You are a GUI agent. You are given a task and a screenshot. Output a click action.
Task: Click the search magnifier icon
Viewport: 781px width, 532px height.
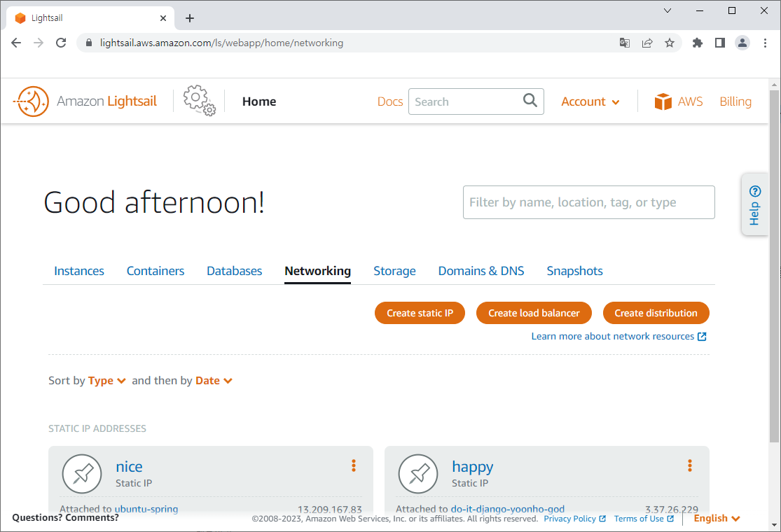pos(530,101)
